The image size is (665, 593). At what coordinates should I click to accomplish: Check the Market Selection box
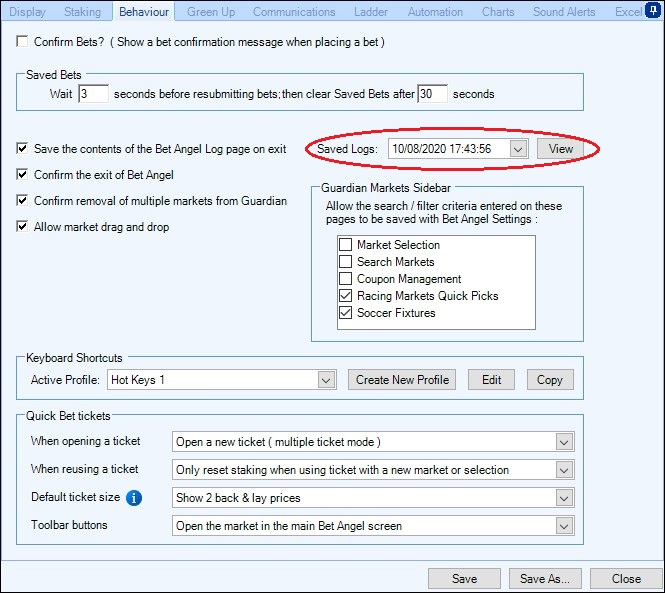click(x=346, y=244)
